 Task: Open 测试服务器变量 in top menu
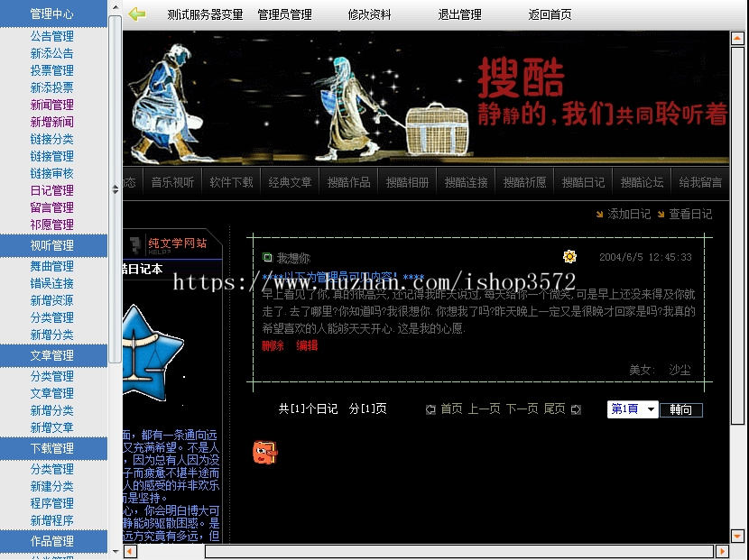click(x=205, y=14)
